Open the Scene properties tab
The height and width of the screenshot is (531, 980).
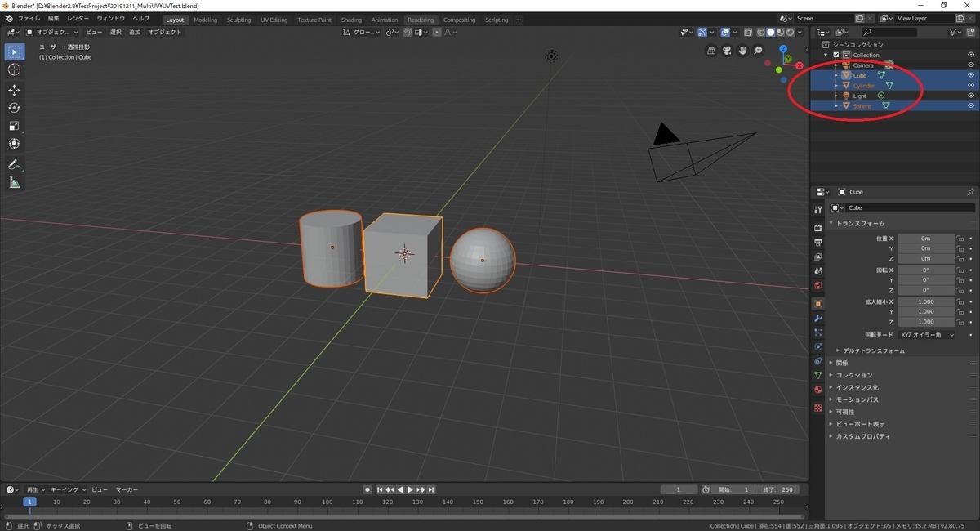coord(817,270)
